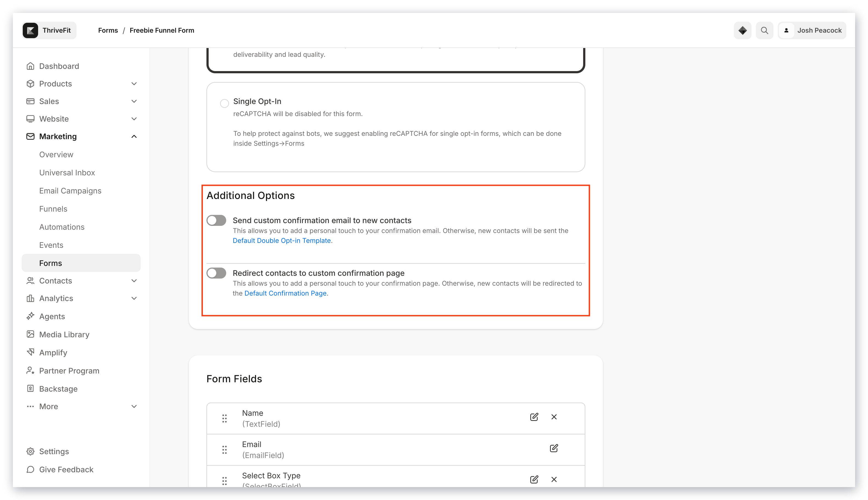Click Freebie Funnel Form breadcrumb
This screenshot has height=500, width=868.
click(162, 30)
